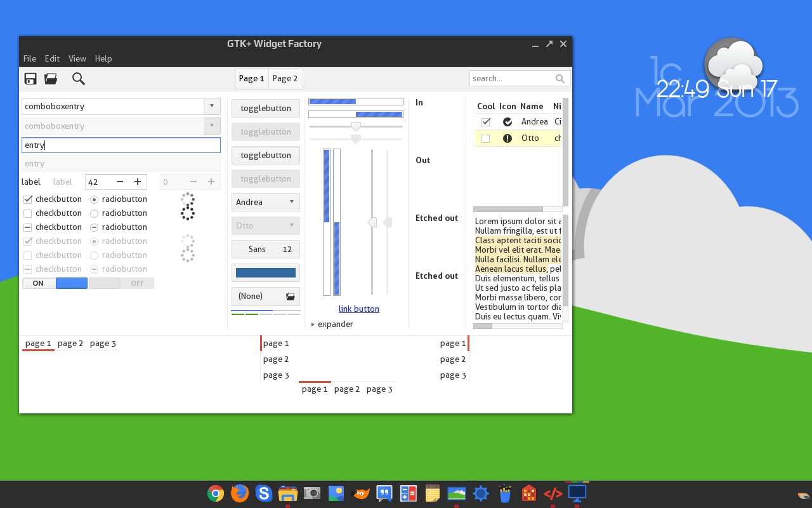
Task: Open the File menu
Action: tap(30, 58)
